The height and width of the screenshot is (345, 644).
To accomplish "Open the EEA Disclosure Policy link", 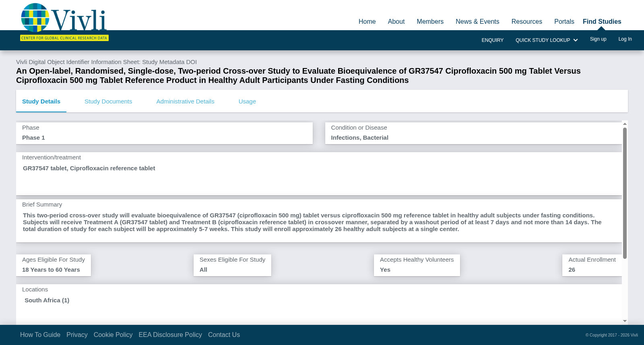I will pos(170,335).
